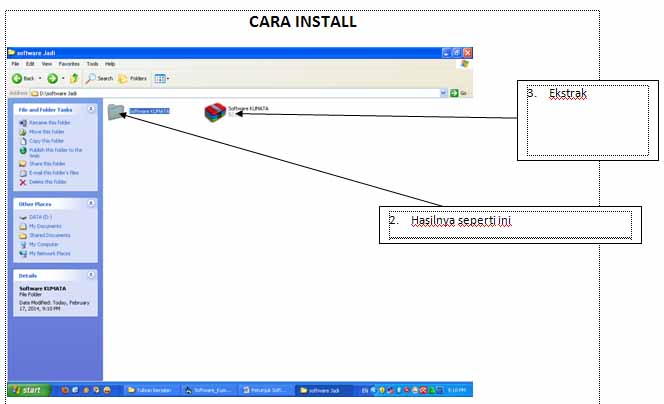
Task: Expand the address bar dropdown arrow
Action: 443,93
